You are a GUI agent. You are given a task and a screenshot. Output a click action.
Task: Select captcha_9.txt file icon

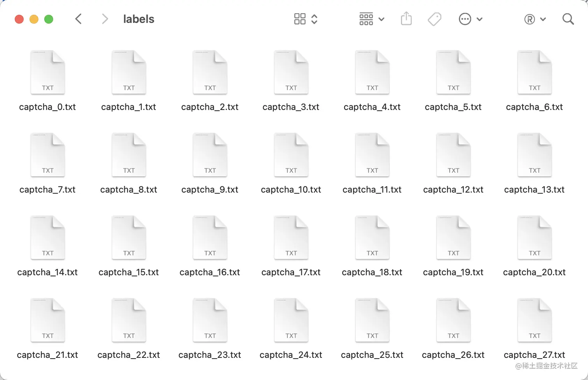coord(210,155)
